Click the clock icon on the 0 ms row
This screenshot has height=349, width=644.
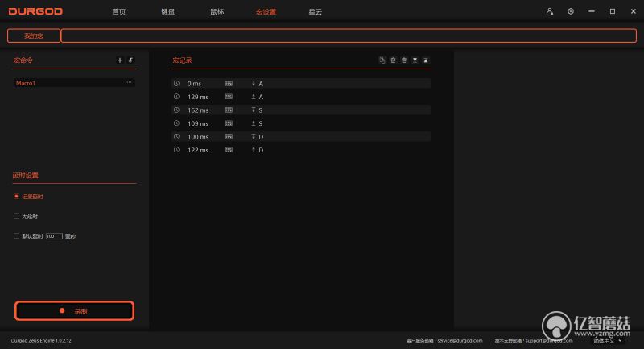click(x=176, y=84)
